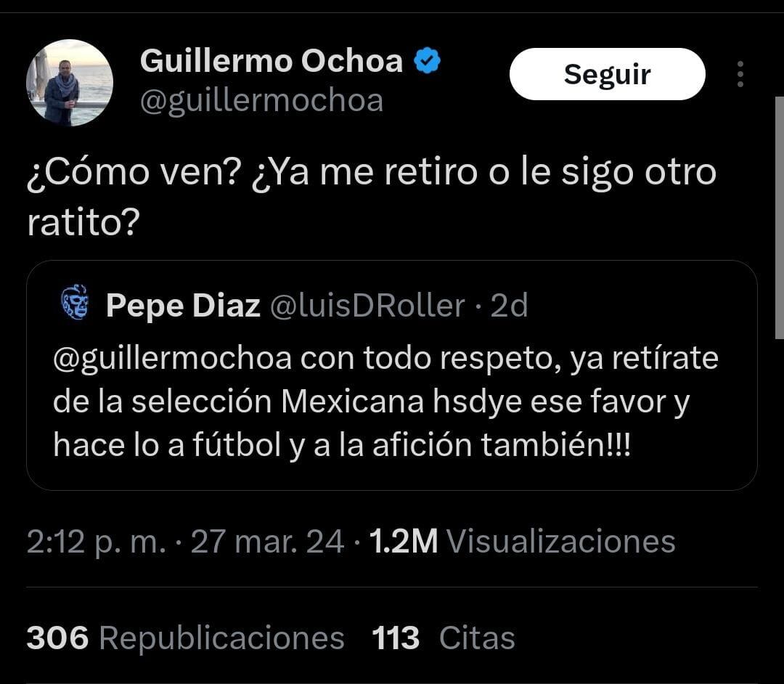The image size is (784, 684).
Task: View the 1.2M Visualizaciones count
Action: point(522,542)
